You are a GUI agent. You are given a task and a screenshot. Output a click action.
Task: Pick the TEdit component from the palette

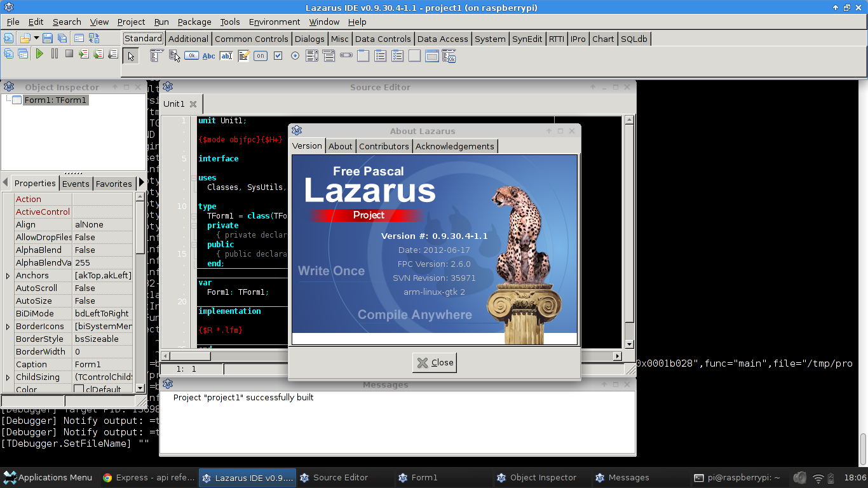click(226, 56)
